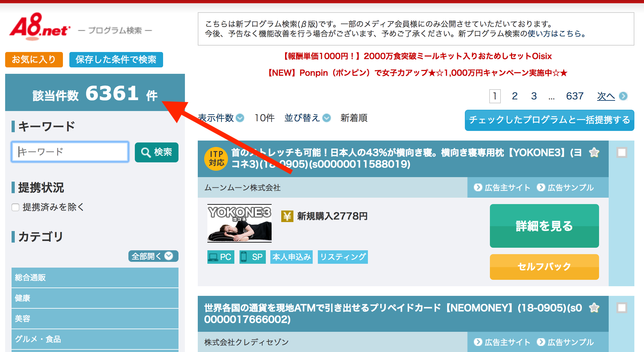
Task: Expand the 総合通販 category
Action: 95,278
